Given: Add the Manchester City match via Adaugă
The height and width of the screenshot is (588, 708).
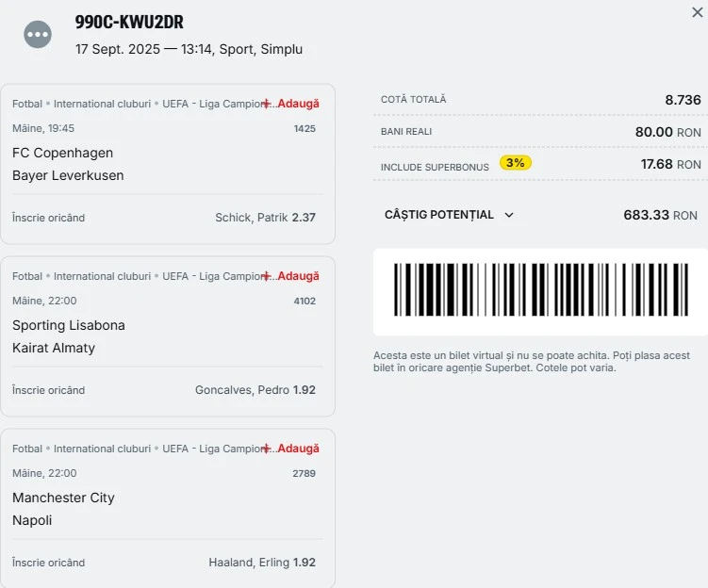Looking at the screenshot, I should 290,449.
